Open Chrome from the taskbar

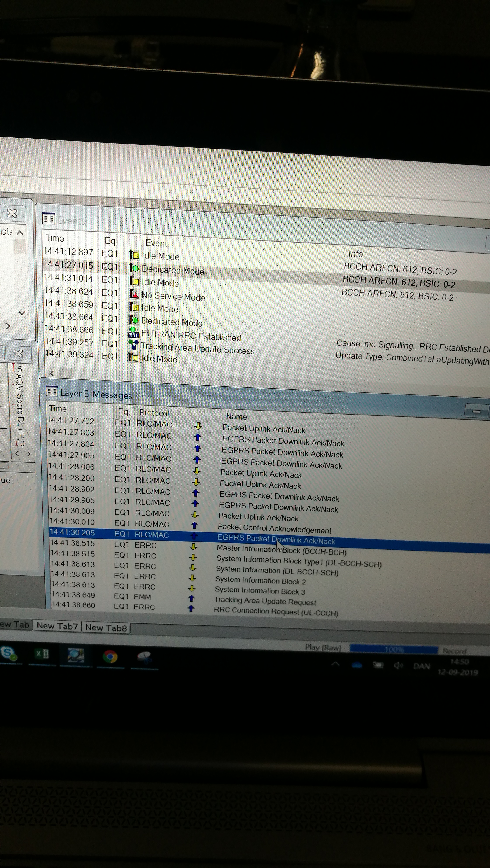pos(110,656)
